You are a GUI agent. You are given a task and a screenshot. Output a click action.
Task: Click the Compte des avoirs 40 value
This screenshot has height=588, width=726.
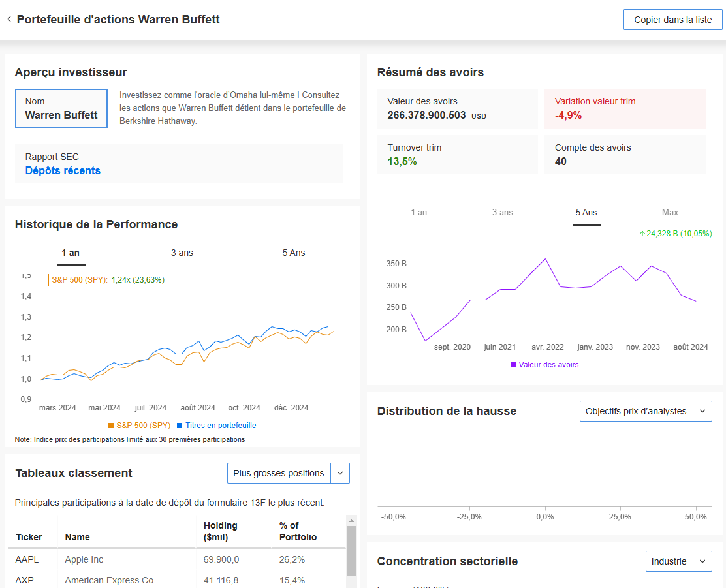[x=561, y=162]
